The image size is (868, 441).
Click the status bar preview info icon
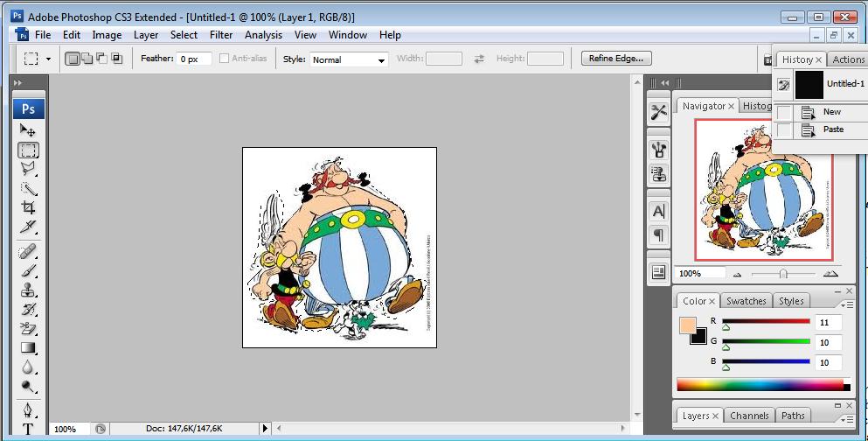[x=101, y=428]
